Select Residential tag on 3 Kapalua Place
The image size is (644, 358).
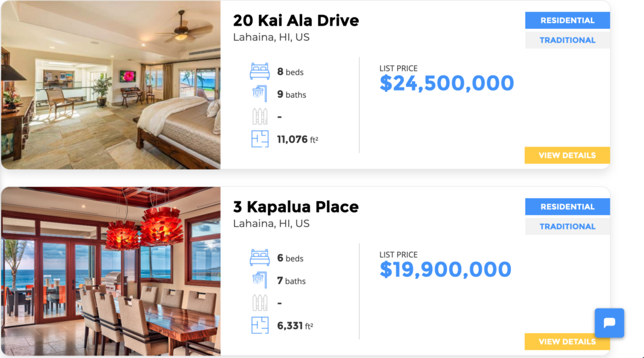pyautogui.click(x=567, y=207)
